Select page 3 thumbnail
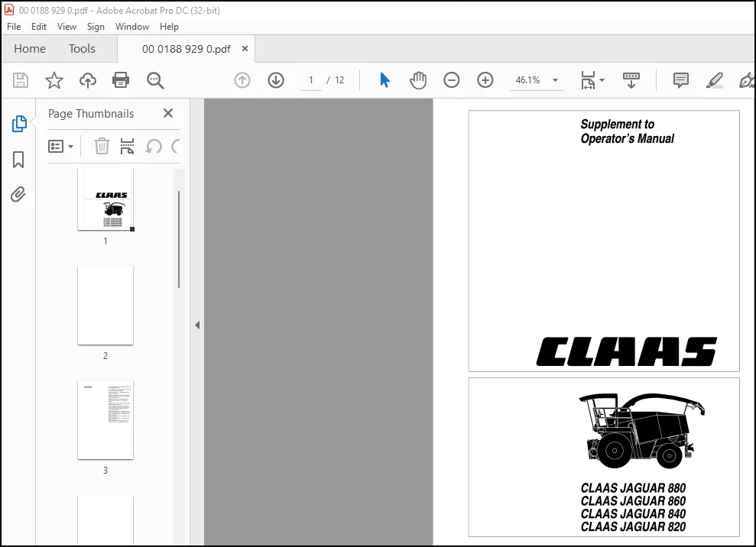The width and height of the screenshot is (756, 547). coord(105,419)
